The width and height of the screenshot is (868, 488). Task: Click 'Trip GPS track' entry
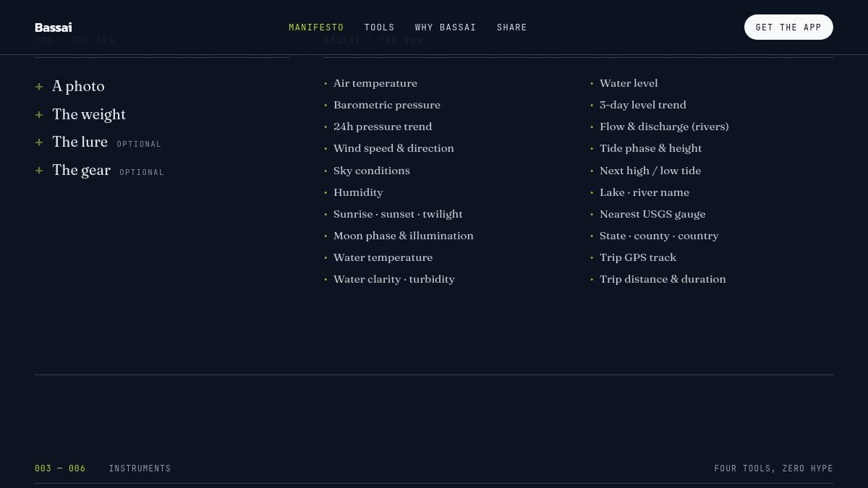(x=638, y=257)
